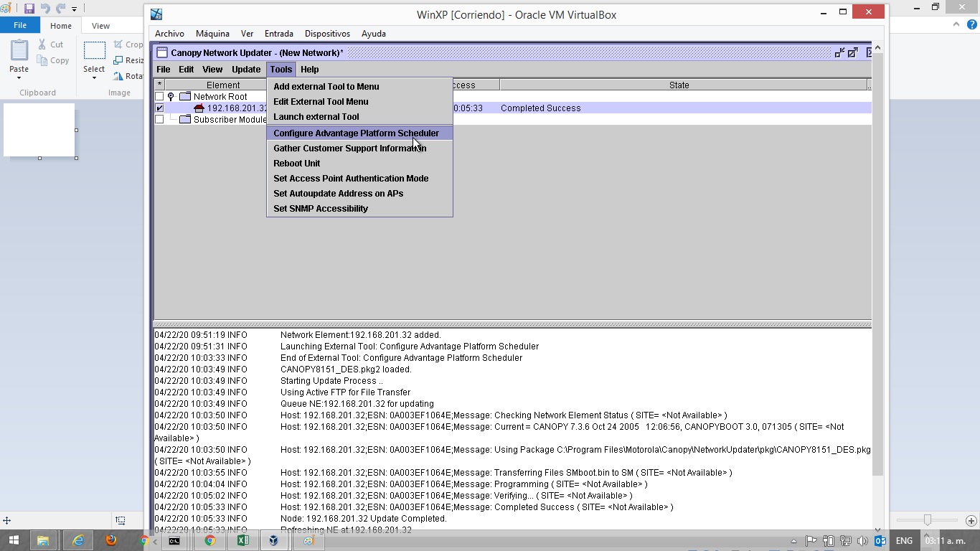980x551 pixels.
Task: Select Reboot Unit from Tools menu
Action: (x=296, y=164)
